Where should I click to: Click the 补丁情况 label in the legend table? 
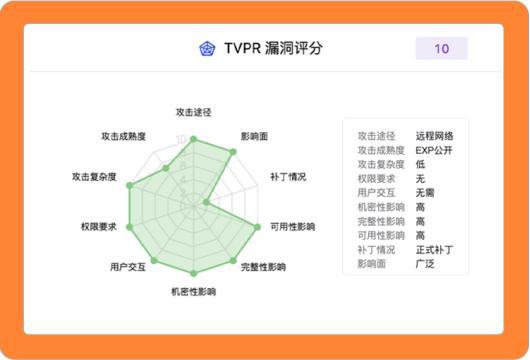[x=377, y=249]
